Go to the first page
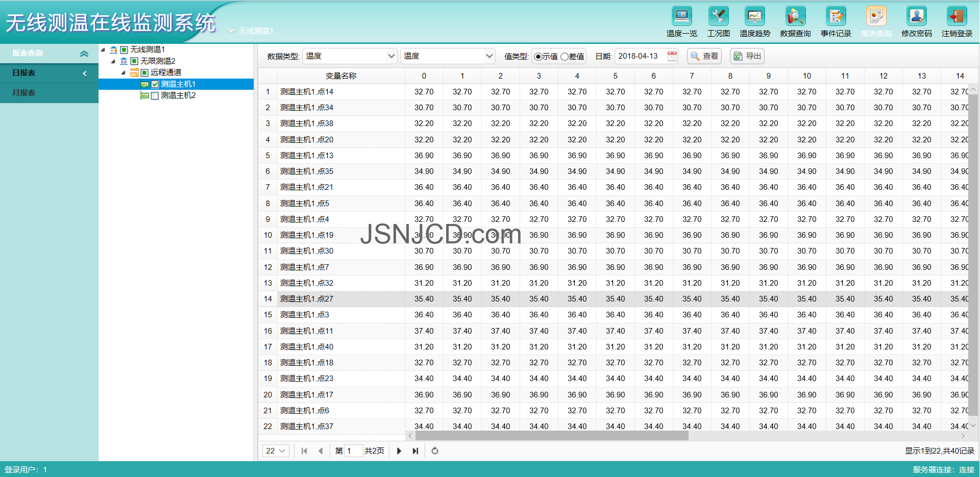Viewport: 980px width, 477px height. tap(304, 451)
